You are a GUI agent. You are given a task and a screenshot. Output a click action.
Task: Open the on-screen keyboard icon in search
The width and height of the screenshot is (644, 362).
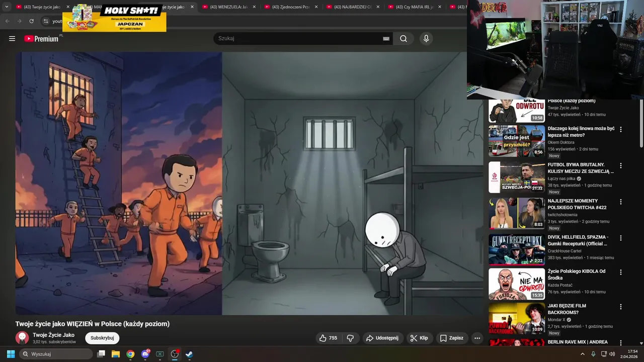(x=386, y=39)
